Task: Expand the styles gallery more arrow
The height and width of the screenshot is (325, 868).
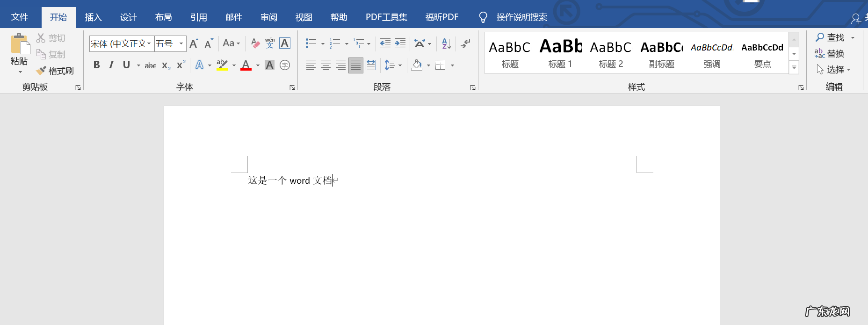Action: click(x=794, y=68)
